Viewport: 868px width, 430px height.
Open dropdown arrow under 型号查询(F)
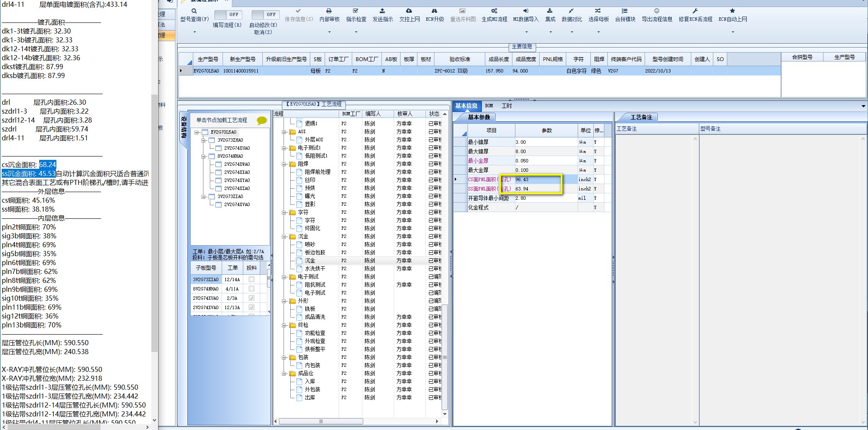pos(195,32)
